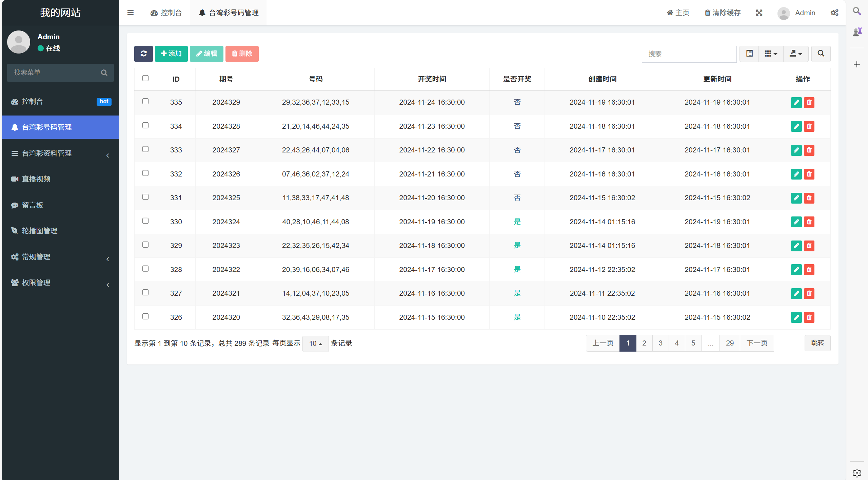The image size is (868, 480).
Task: Open 台湾彩码管理 menu item
Action: coord(59,127)
